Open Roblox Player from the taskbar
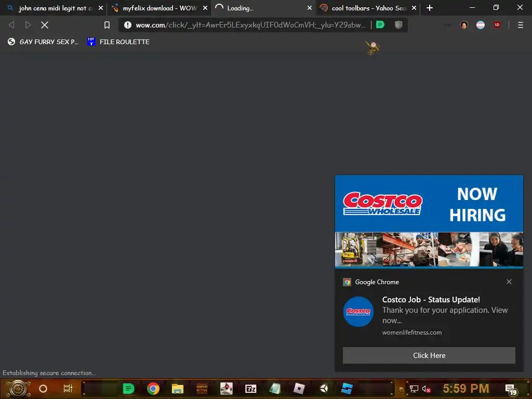This screenshot has width=532, height=399. pos(299,389)
